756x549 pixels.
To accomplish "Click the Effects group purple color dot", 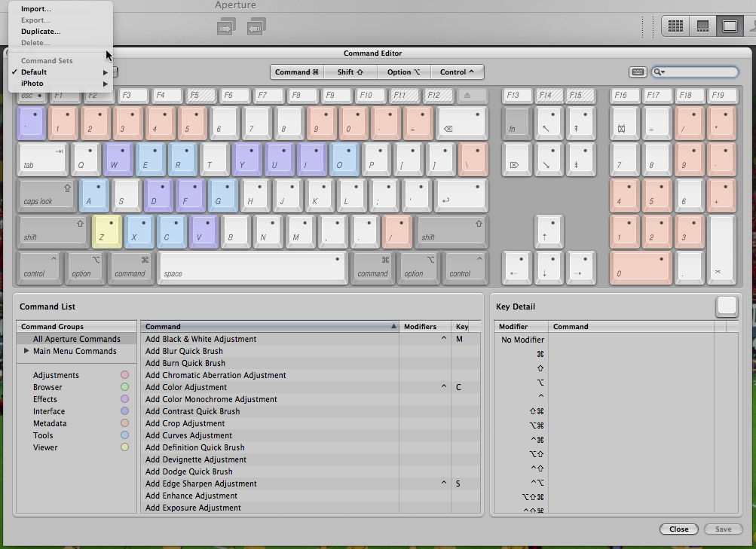I will [x=124, y=398].
